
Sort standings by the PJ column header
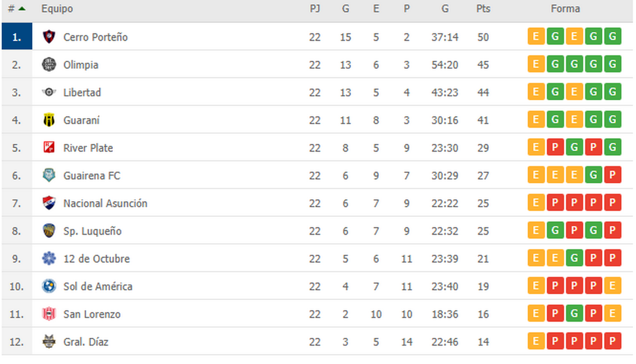pyautogui.click(x=315, y=8)
